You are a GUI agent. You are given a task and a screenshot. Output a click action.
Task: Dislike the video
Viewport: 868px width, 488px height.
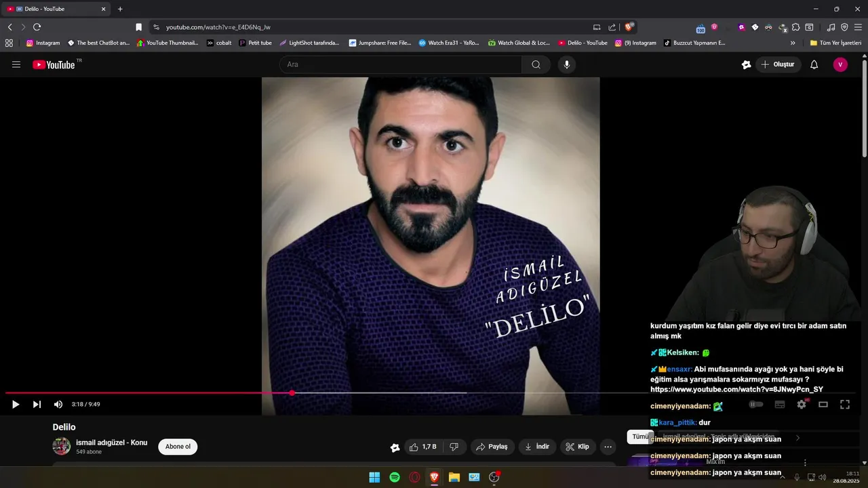point(454,447)
